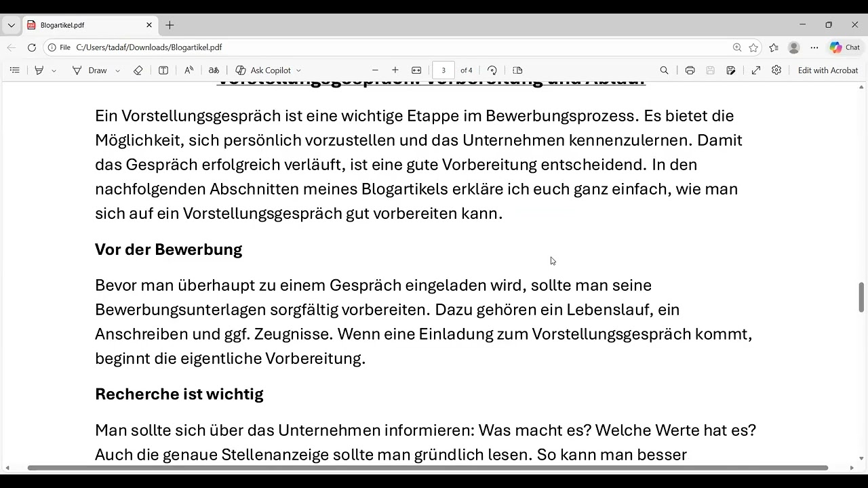Open the browser profile avatar
Viewport: 868px width, 488px height.
pyautogui.click(x=794, y=47)
